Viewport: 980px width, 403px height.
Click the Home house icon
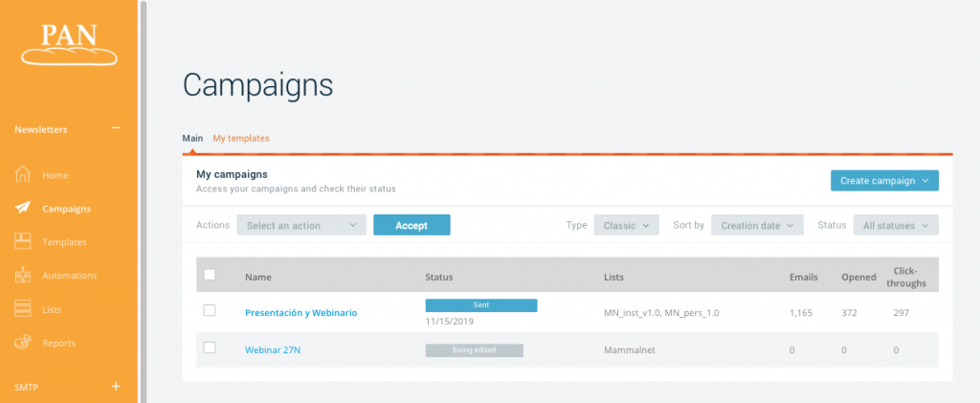pyautogui.click(x=24, y=175)
